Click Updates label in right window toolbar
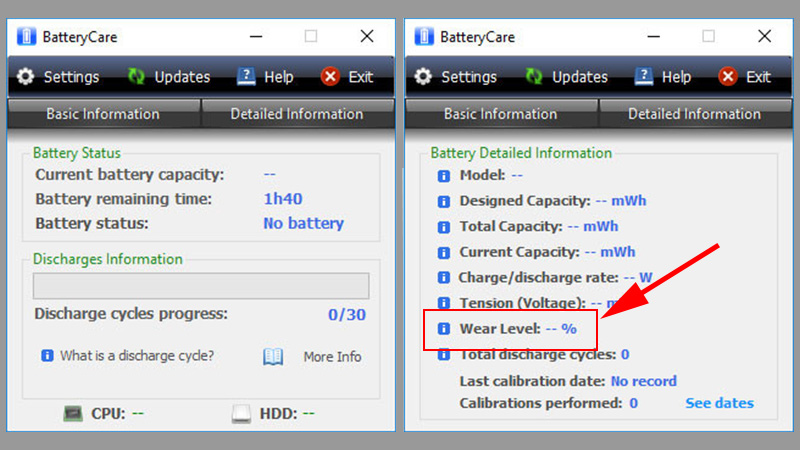Screen dimensions: 800x450 (580, 77)
